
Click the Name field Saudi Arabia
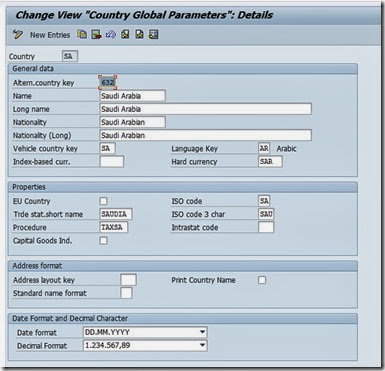(133, 96)
